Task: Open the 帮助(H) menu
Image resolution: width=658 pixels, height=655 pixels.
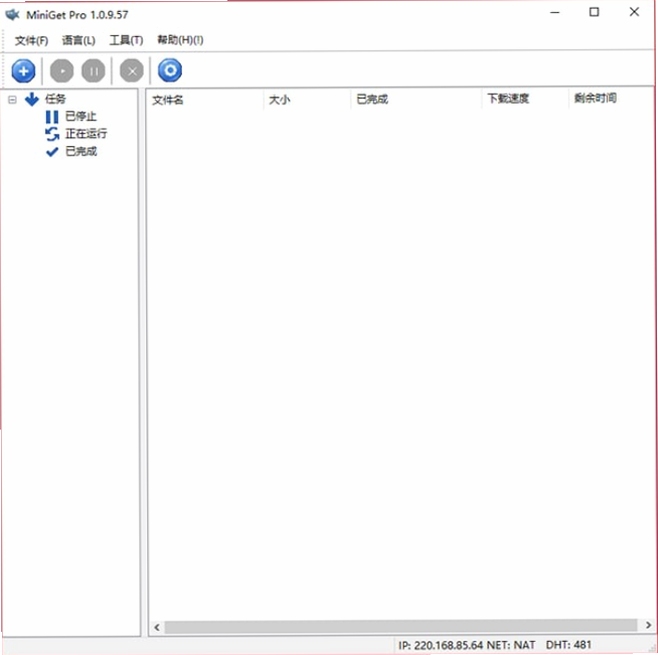Action: (180, 40)
